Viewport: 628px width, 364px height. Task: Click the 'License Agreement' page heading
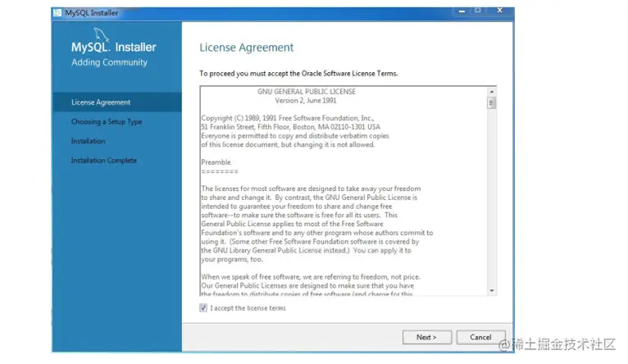click(246, 48)
